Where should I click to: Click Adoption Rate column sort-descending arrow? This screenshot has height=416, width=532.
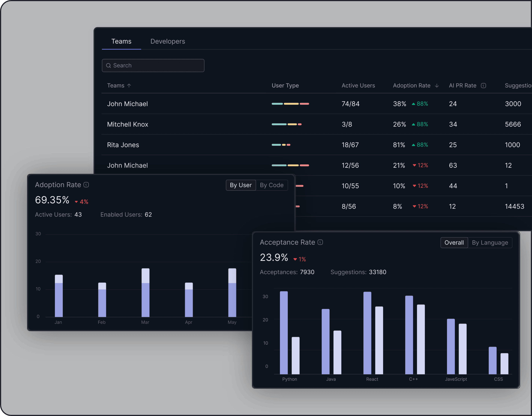pos(437,85)
